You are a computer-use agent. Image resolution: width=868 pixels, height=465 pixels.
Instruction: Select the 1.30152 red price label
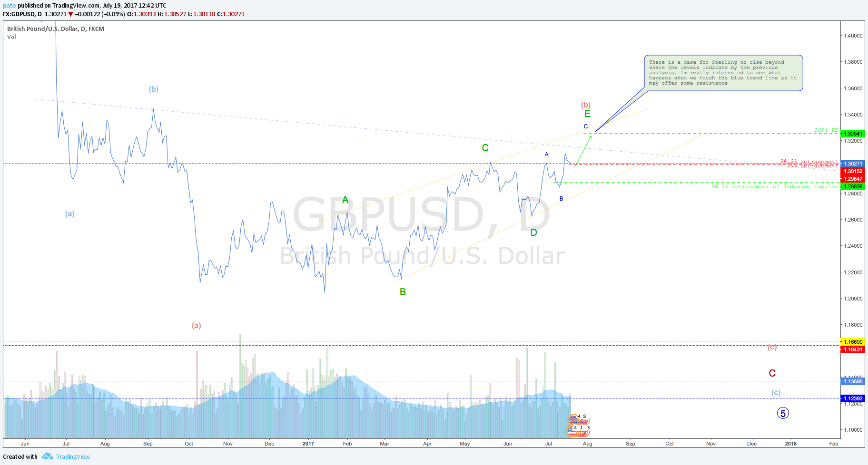[853, 171]
